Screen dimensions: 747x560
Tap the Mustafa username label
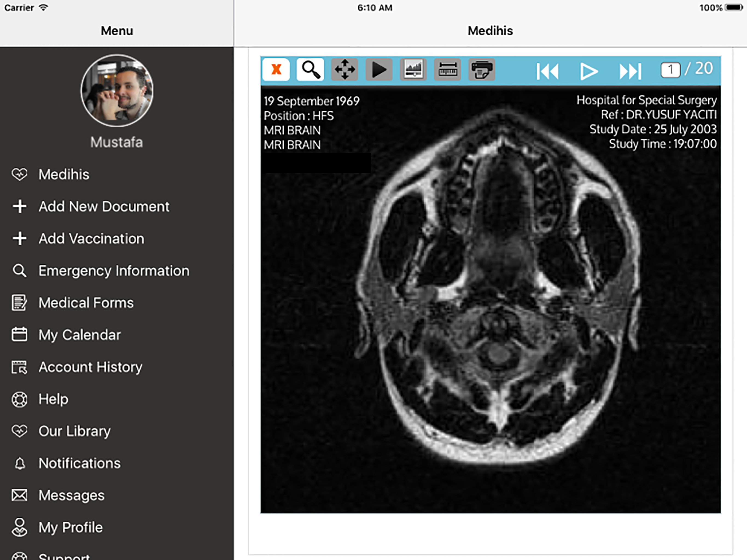pyautogui.click(x=116, y=142)
